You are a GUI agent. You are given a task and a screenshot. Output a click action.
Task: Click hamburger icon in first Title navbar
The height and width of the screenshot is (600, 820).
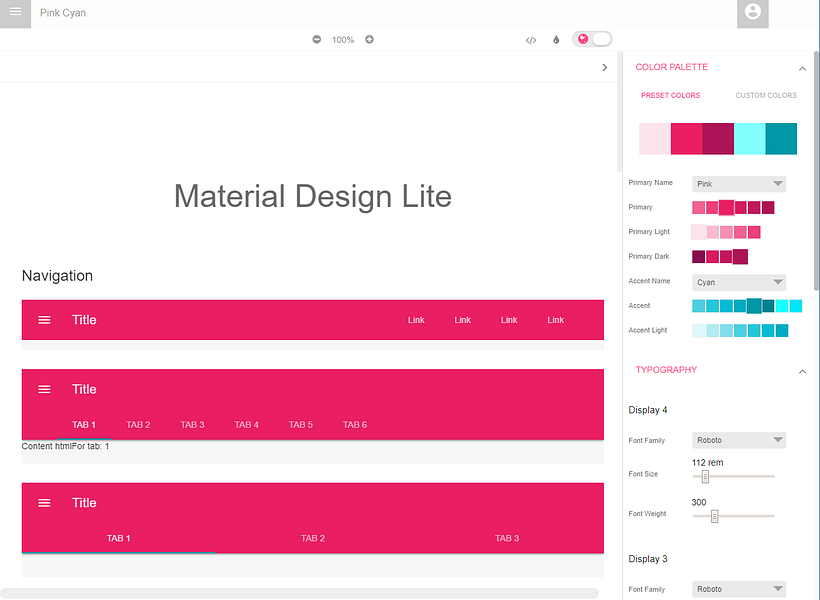44,320
